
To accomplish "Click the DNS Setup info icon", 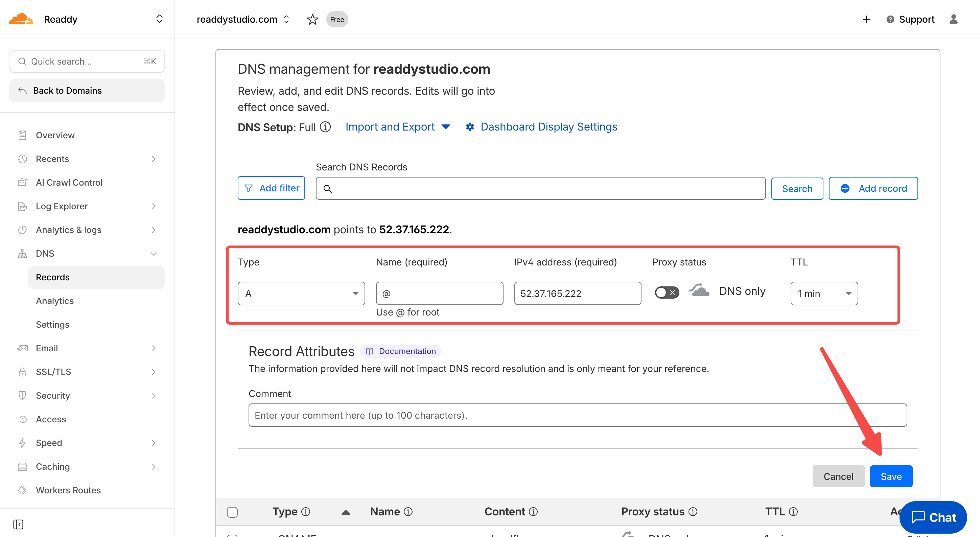I will tap(325, 127).
